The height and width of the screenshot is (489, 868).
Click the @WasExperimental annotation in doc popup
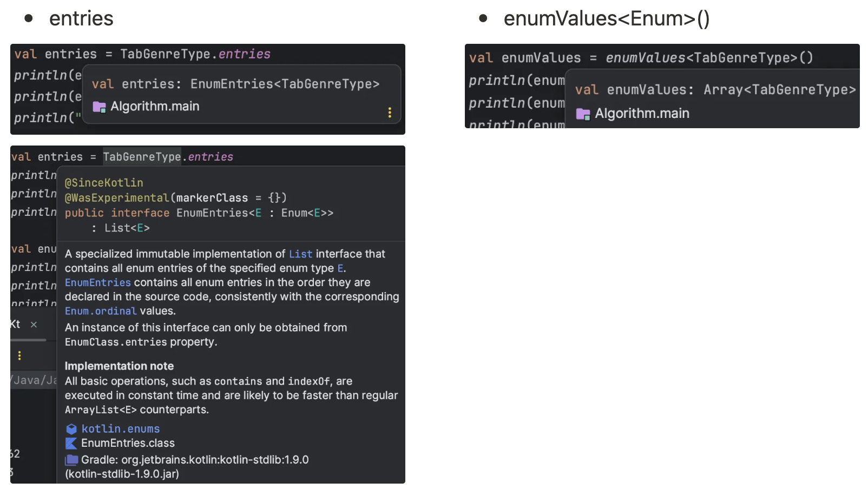[117, 198]
